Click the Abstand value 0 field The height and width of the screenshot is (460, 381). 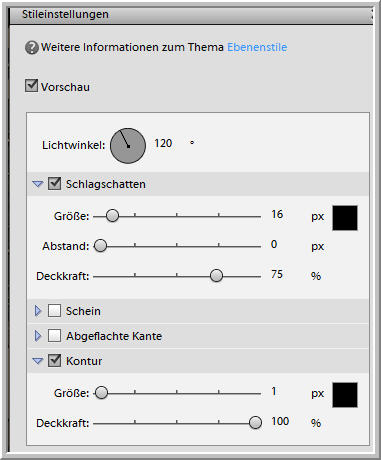(x=274, y=244)
